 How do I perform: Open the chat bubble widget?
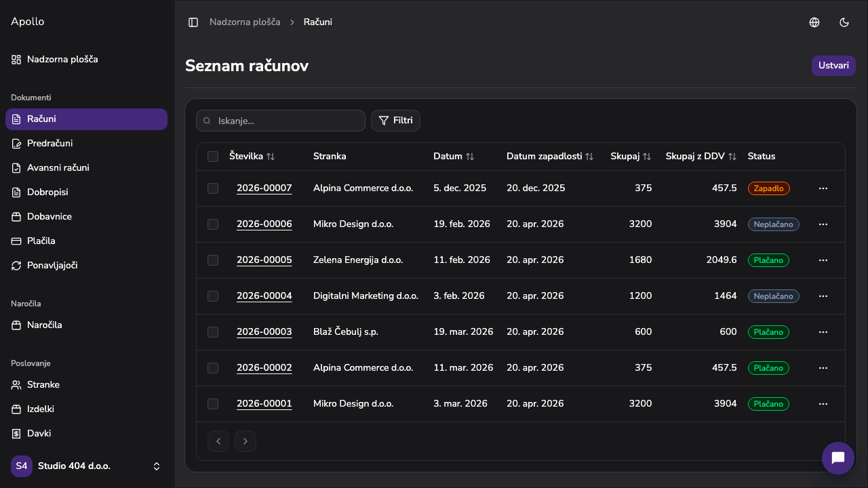(838, 458)
